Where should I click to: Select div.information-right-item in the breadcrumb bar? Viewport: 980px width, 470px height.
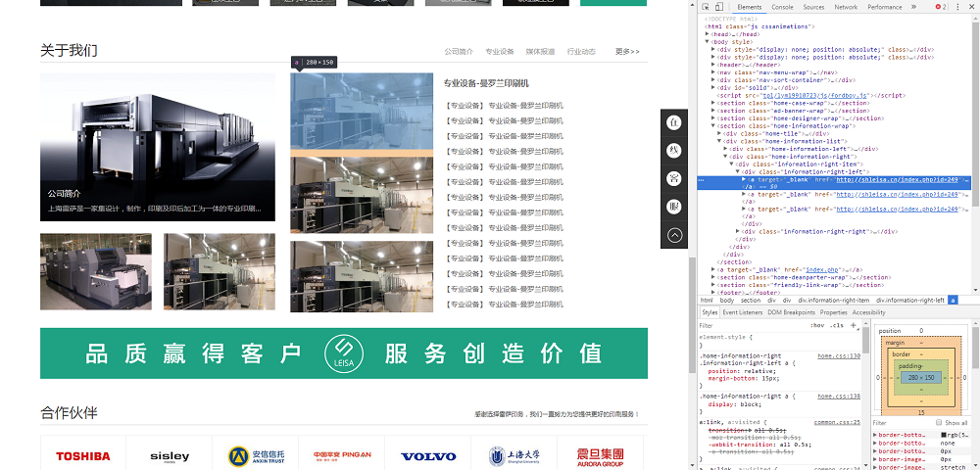pos(833,301)
